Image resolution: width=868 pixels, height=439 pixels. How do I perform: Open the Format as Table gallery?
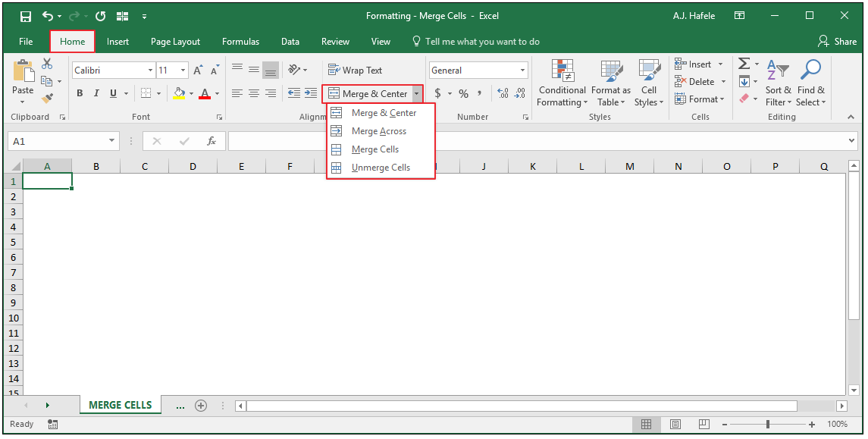point(611,83)
